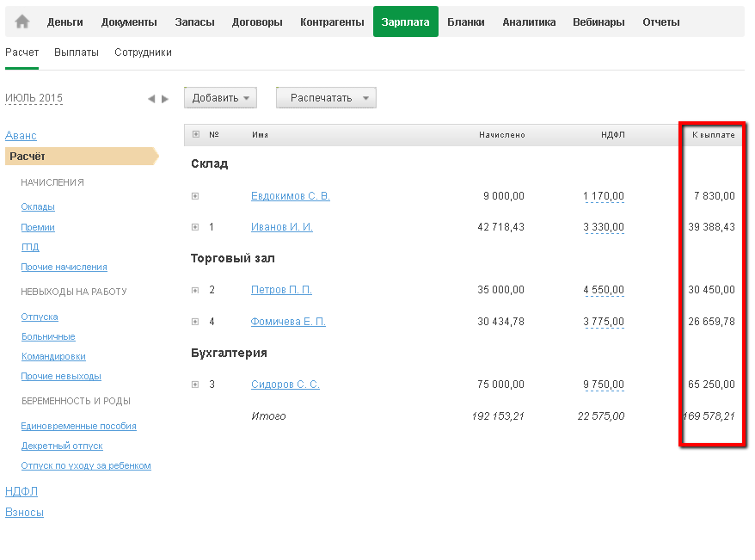755x560 pixels.
Task: Expand the Евдокимов С. В. row
Action: tap(195, 196)
